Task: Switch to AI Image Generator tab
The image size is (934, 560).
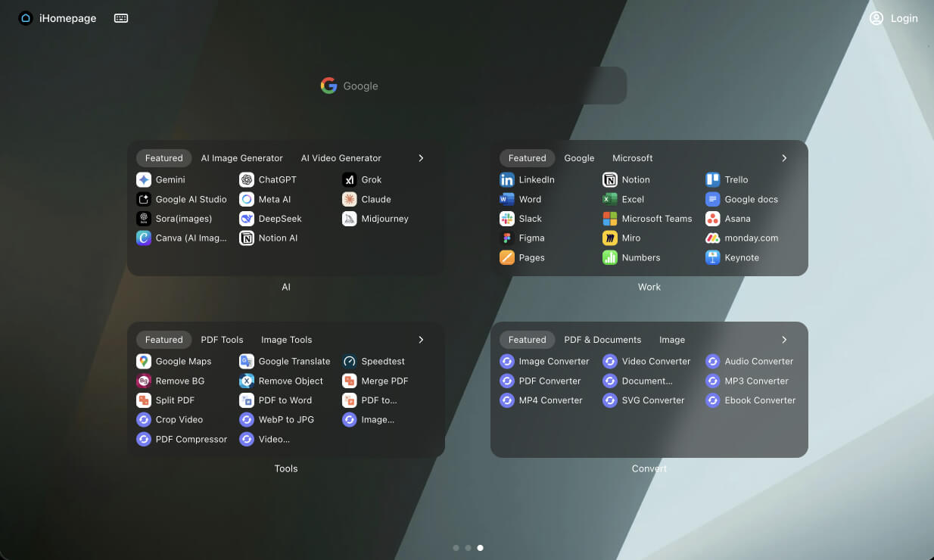Action: point(241,158)
